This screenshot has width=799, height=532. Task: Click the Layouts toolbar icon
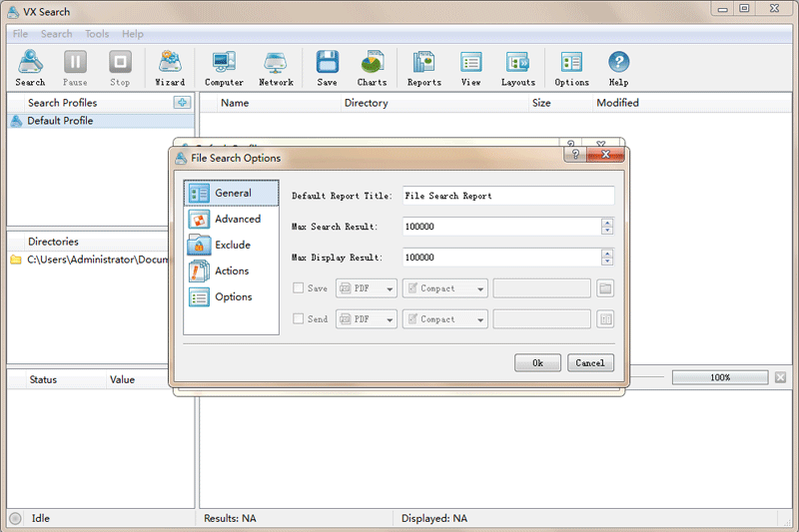pyautogui.click(x=517, y=68)
